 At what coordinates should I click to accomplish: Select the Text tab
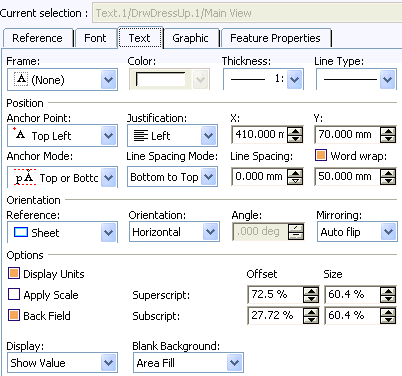(x=140, y=38)
